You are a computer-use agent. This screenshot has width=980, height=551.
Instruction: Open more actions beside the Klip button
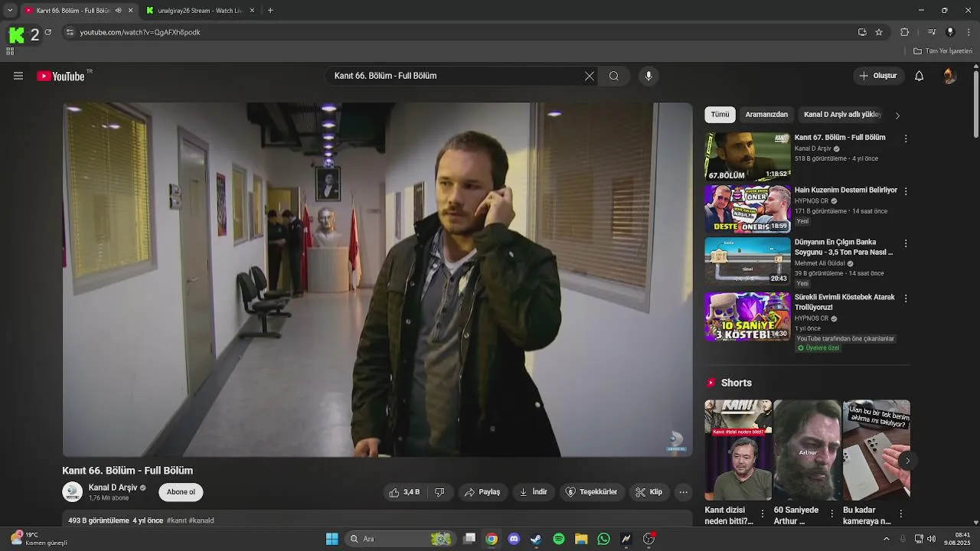(x=684, y=492)
